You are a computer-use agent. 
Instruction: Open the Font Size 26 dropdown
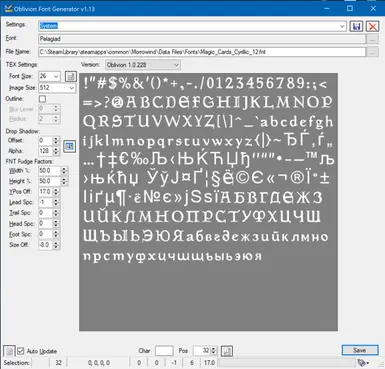pyautogui.click(x=56, y=76)
